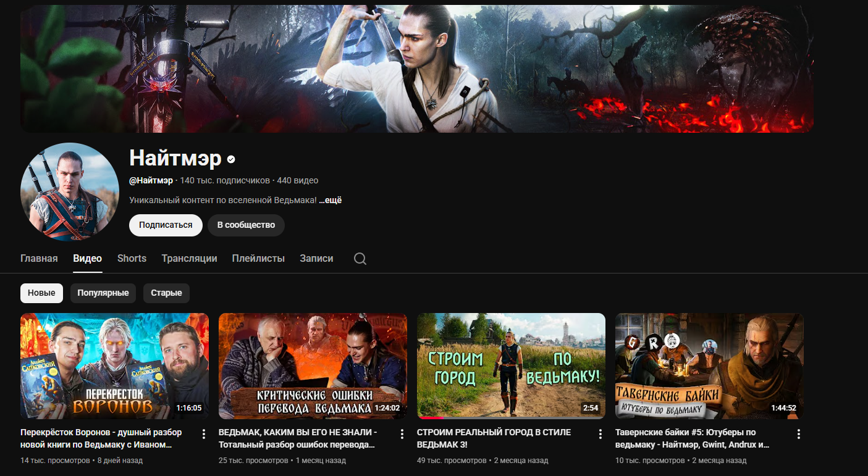Image resolution: width=868 pixels, height=476 pixels.
Task: Click the 14 тыс. просмотров • 8 дней назад text
Action: [82, 461]
